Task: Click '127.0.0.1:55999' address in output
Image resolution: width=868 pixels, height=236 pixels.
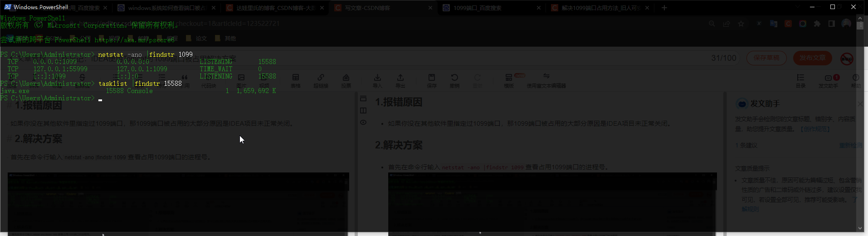Action: [60, 69]
